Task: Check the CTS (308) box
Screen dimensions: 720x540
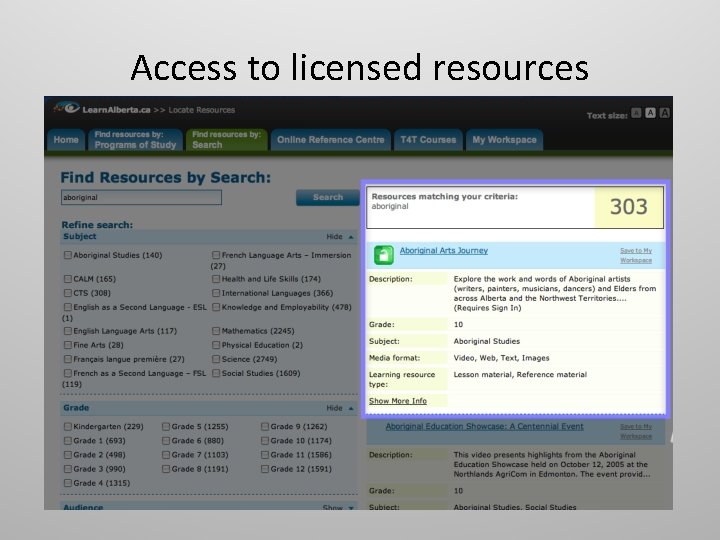Action: pyautogui.click(x=68, y=293)
